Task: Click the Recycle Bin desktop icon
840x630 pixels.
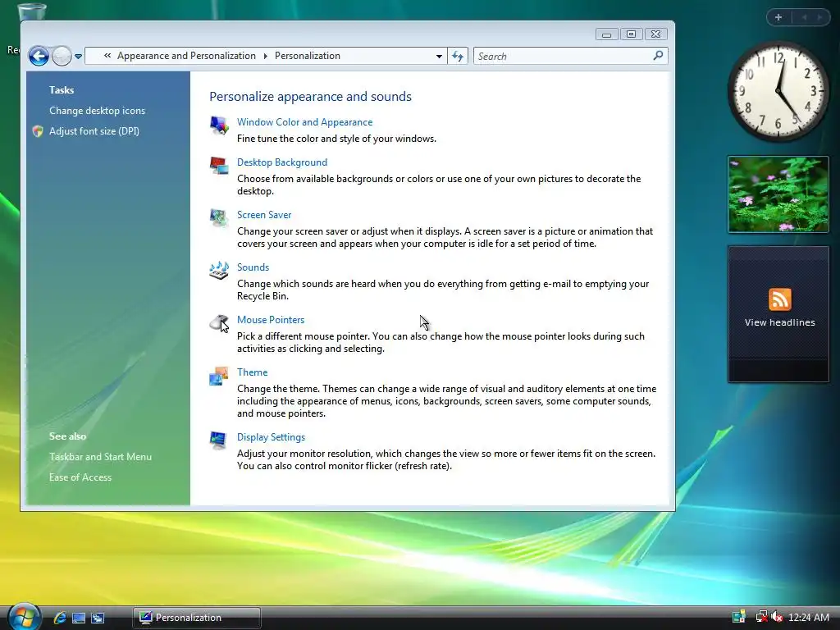Action: (x=31, y=11)
